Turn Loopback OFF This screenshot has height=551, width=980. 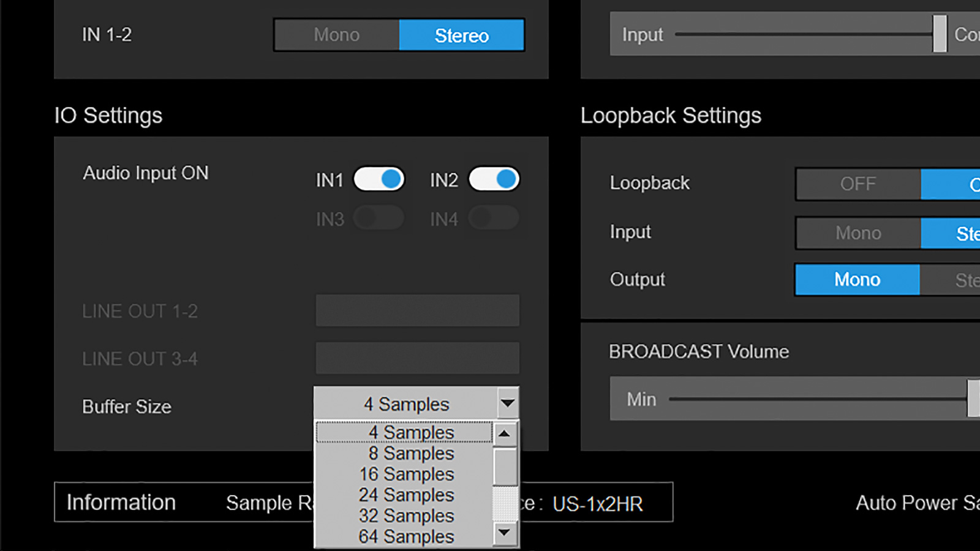[x=858, y=184]
